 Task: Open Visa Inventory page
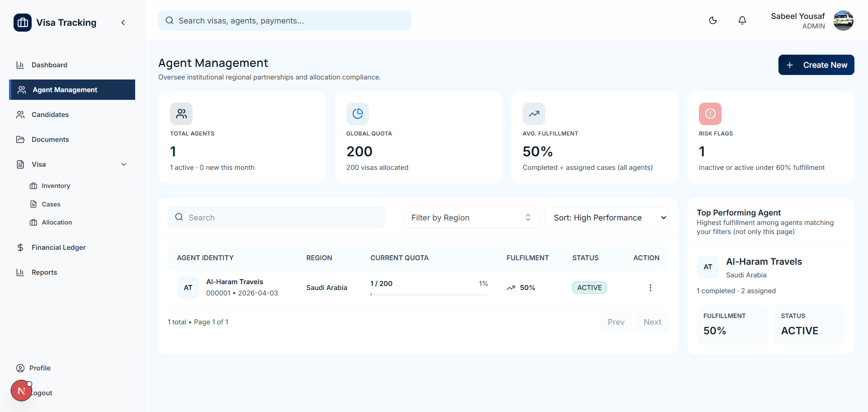56,186
